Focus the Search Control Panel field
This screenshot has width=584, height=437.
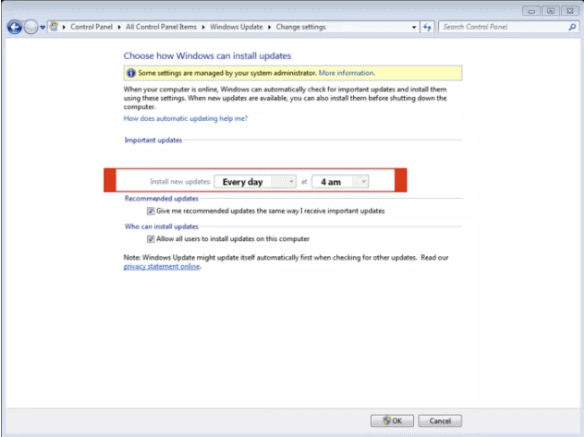click(505, 27)
